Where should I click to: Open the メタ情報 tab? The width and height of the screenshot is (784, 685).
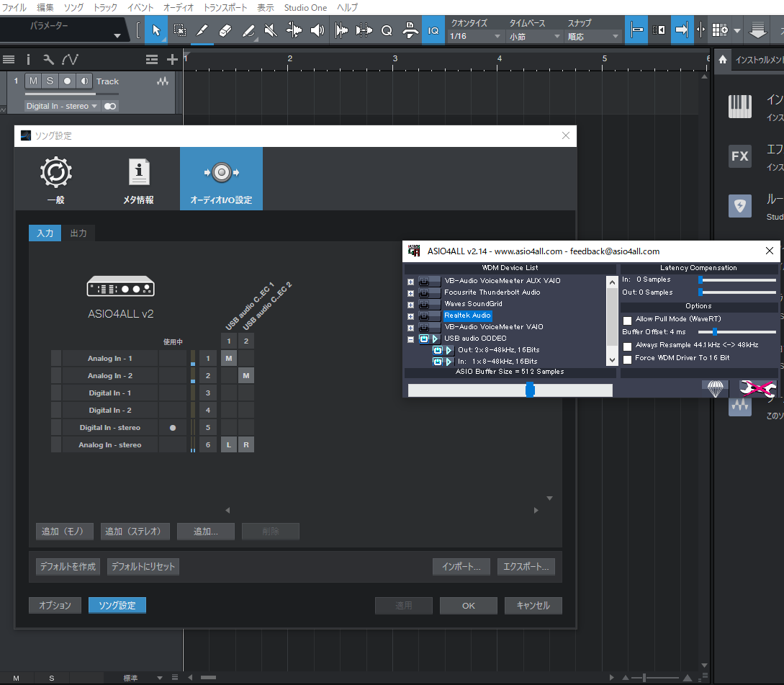138,179
